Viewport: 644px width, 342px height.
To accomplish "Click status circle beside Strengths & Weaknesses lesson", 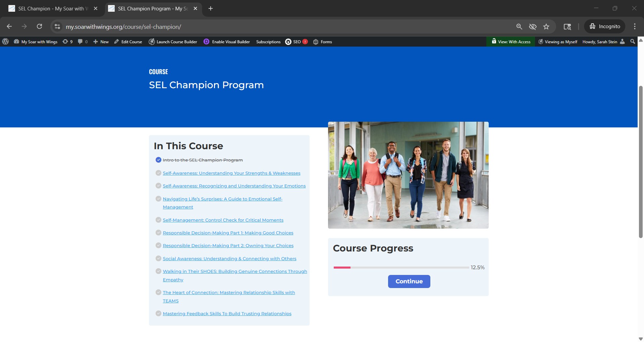I will click(x=158, y=173).
